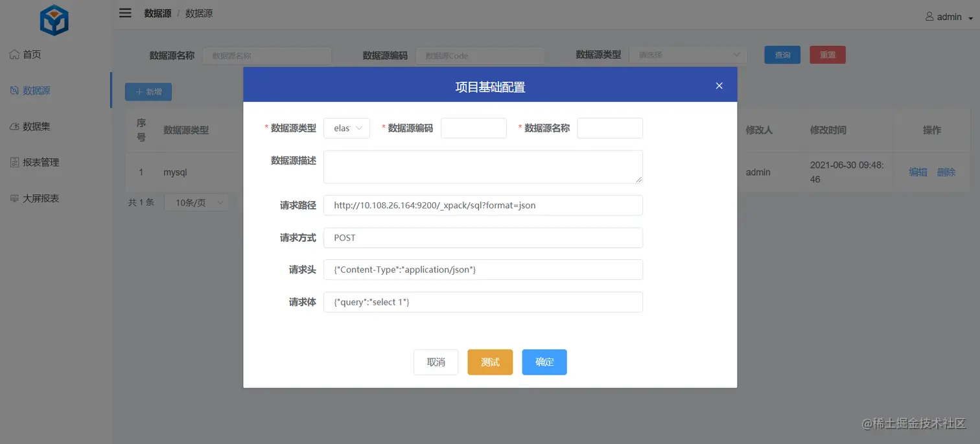Image resolution: width=980 pixels, height=444 pixels.
Task: Click the application logo at top left
Action: point(54,19)
